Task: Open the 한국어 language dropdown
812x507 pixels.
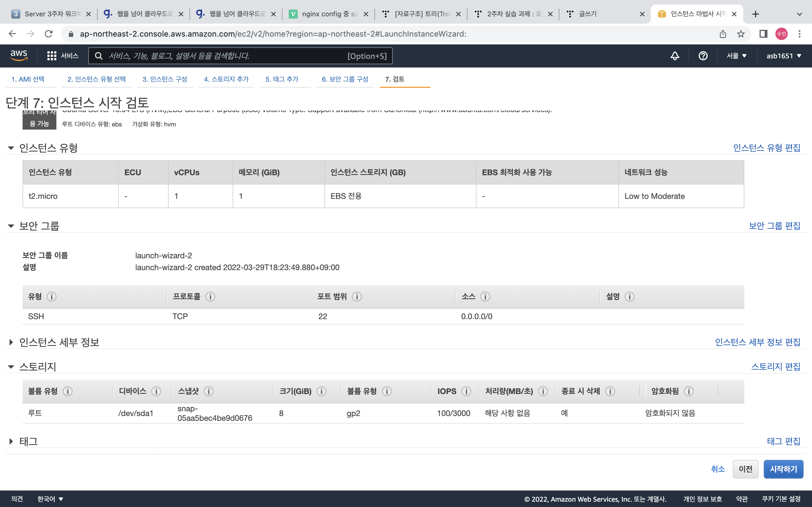Action: (50, 499)
